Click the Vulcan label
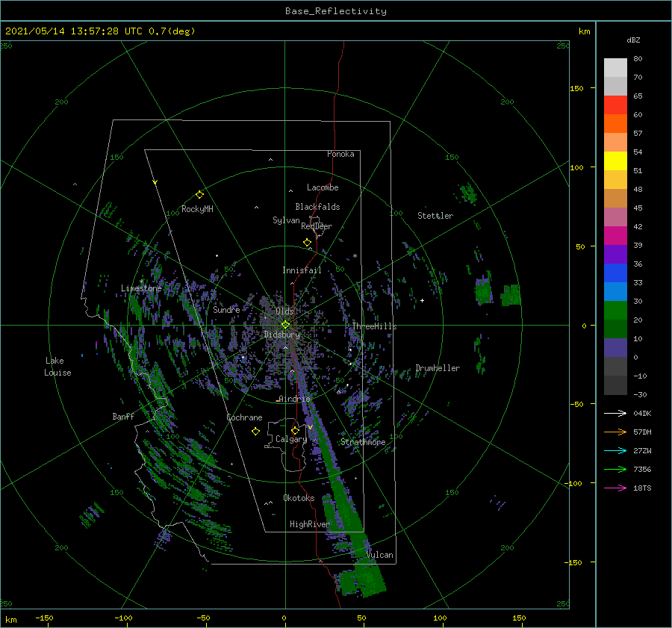Viewport: 672px width, 628px height. [x=380, y=555]
